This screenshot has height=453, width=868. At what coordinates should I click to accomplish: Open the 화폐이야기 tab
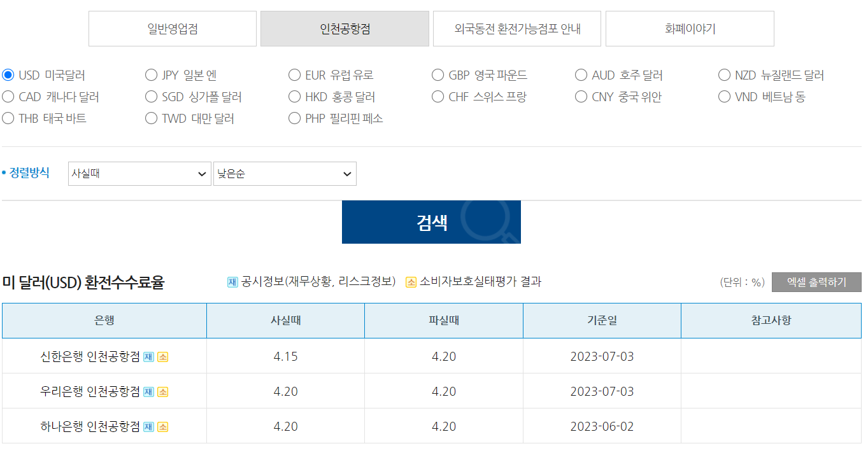(689, 28)
